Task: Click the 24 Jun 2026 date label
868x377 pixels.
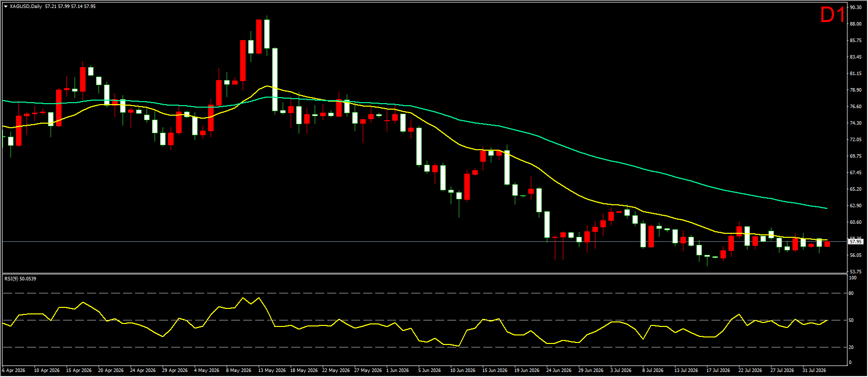Action: click(x=559, y=371)
